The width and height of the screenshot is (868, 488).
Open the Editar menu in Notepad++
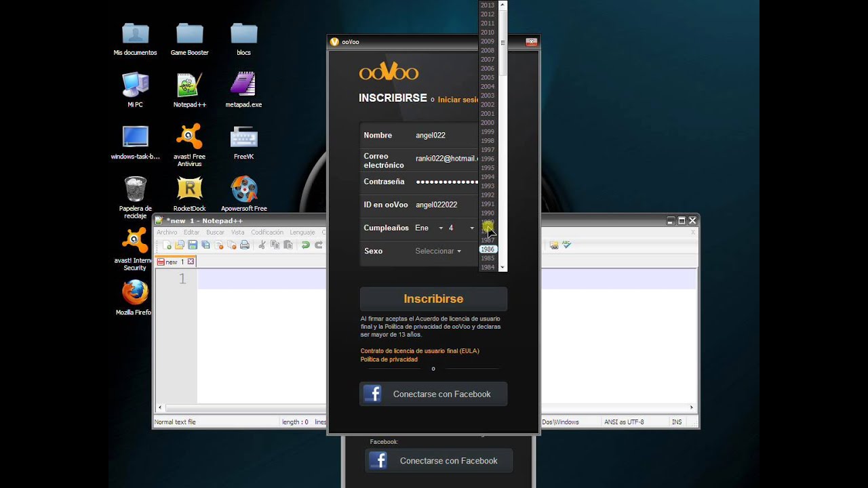[x=192, y=232]
